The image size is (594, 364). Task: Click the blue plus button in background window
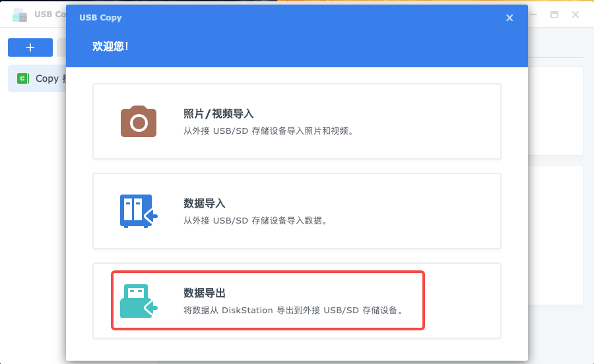tap(30, 47)
